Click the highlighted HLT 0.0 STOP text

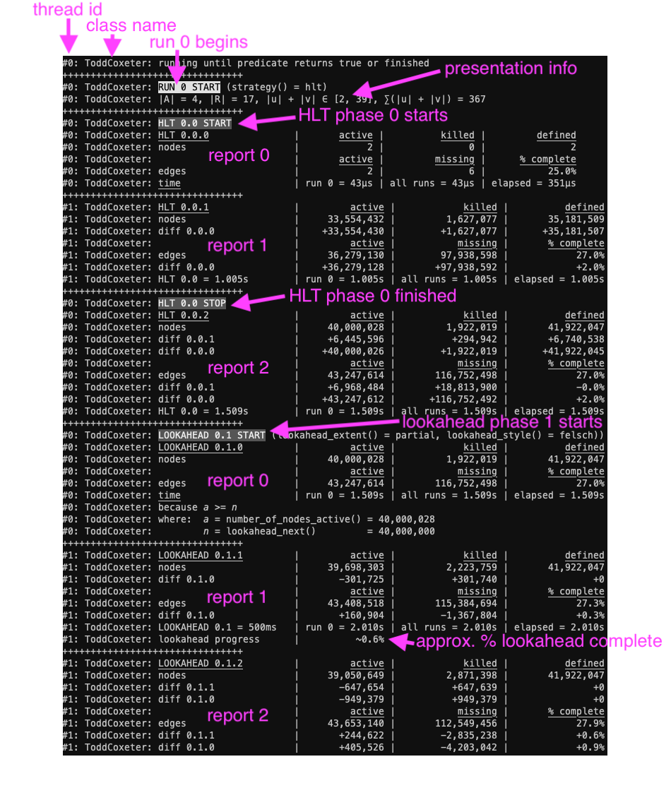tap(191, 304)
